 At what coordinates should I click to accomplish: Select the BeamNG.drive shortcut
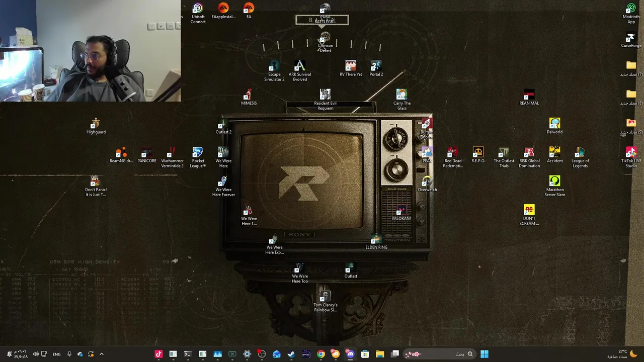[121, 155]
